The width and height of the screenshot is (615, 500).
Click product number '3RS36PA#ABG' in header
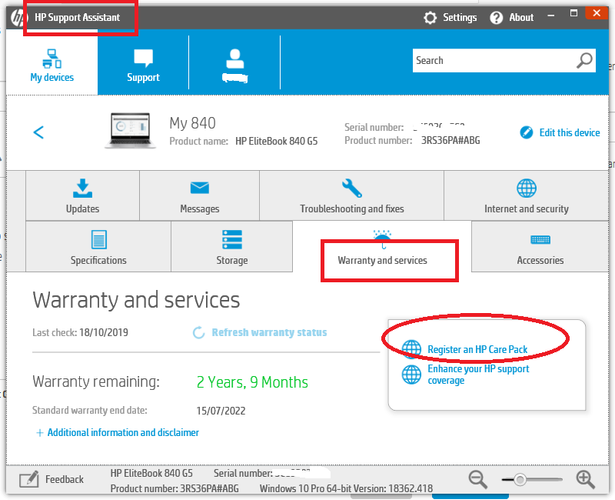(451, 140)
